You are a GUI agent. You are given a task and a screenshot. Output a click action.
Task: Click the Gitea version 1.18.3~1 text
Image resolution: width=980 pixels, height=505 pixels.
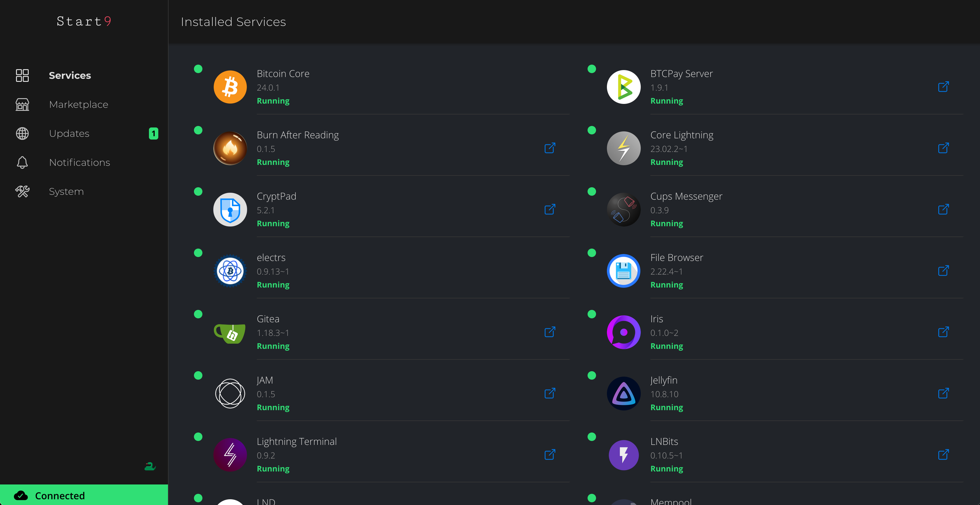(x=273, y=333)
